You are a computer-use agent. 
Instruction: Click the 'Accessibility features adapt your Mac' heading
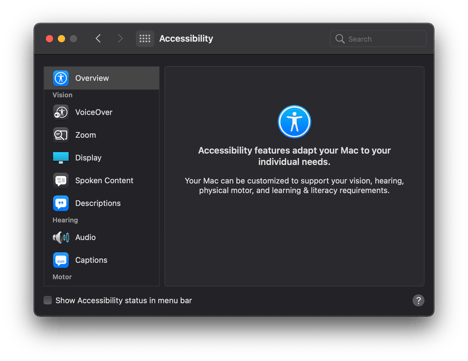[294, 156]
